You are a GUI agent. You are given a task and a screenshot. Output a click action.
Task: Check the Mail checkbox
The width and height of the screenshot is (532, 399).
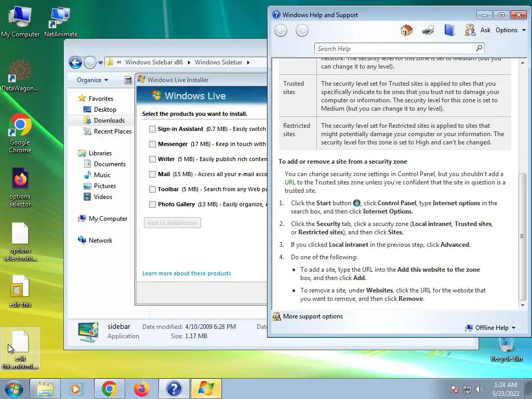152,174
